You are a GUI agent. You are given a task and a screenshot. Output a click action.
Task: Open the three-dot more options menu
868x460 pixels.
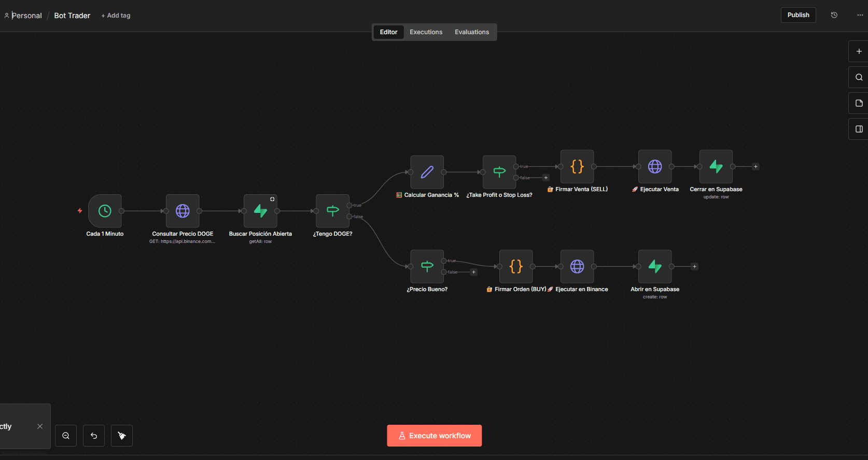coord(860,15)
